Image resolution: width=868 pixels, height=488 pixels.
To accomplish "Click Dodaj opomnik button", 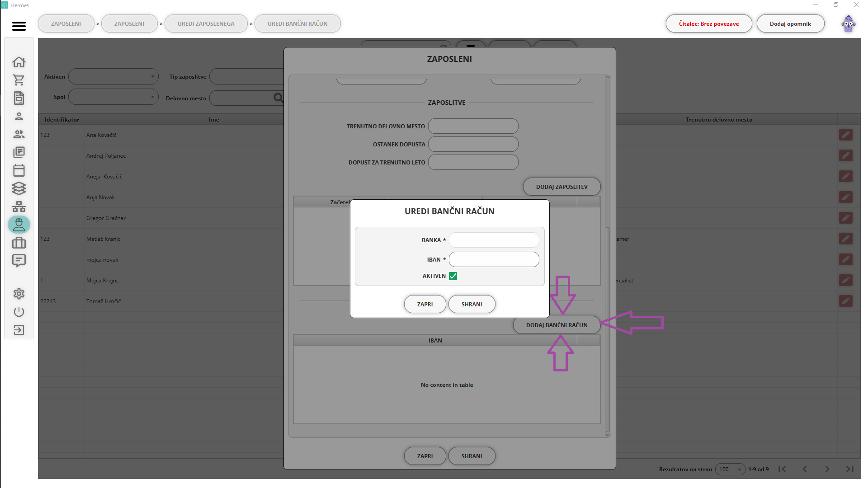I will click(x=790, y=24).
